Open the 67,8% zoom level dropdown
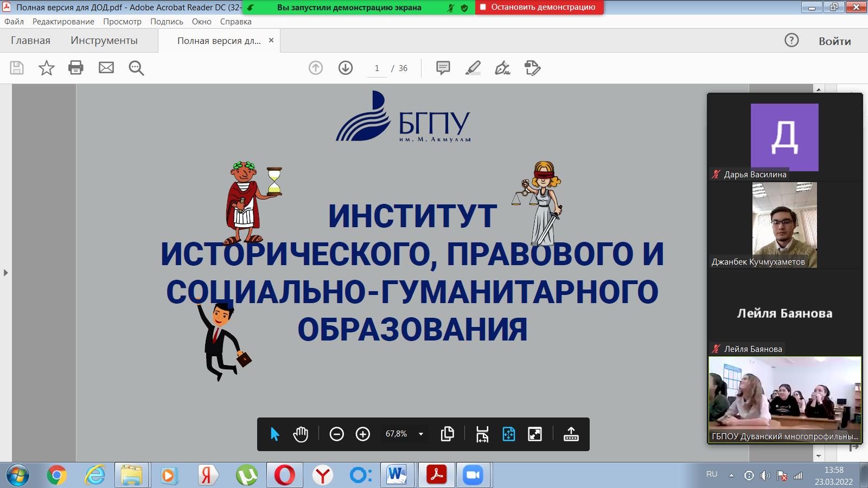868x488 pixels. click(421, 434)
